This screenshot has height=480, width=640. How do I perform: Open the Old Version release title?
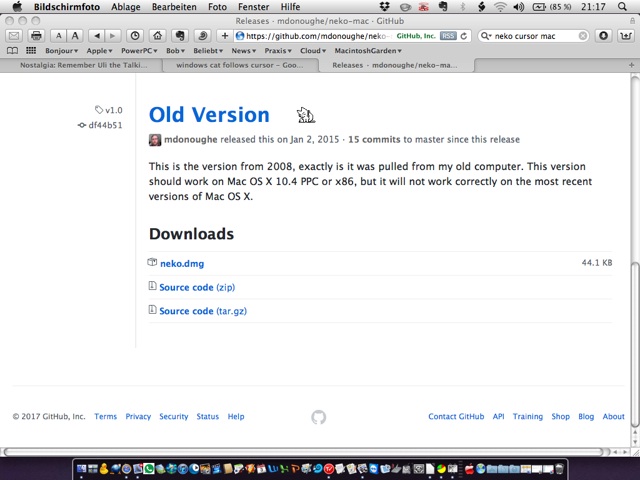209,115
